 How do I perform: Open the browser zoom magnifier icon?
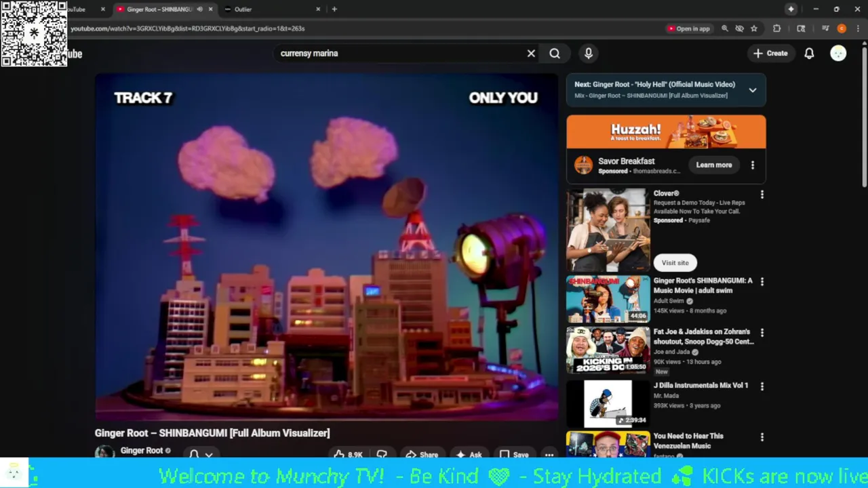pyautogui.click(x=725, y=28)
